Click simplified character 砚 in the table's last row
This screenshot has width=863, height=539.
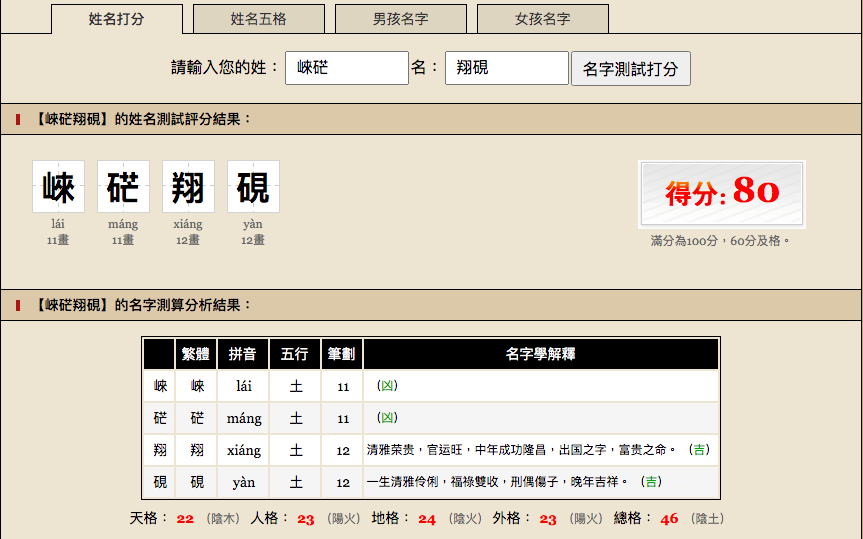point(160,482)
